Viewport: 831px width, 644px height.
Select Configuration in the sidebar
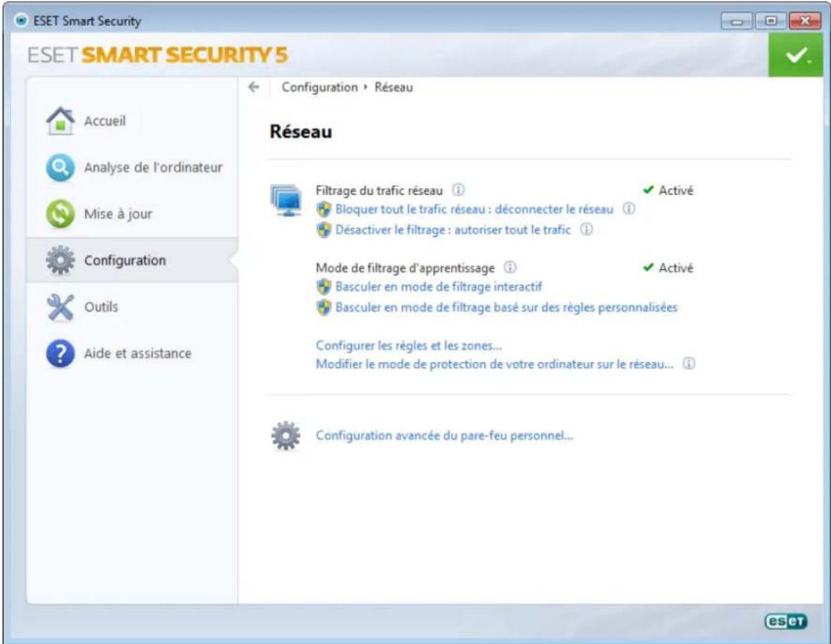click(132, 260)
